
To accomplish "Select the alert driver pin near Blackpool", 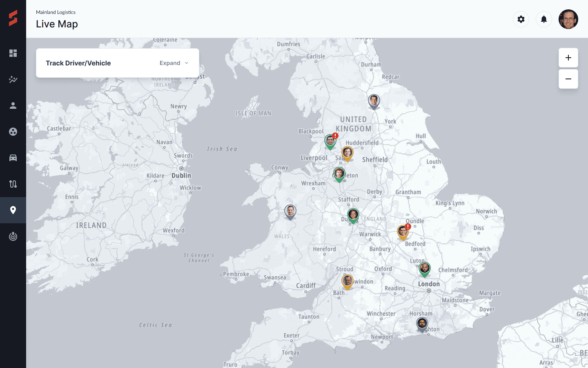I will (330, 142).
